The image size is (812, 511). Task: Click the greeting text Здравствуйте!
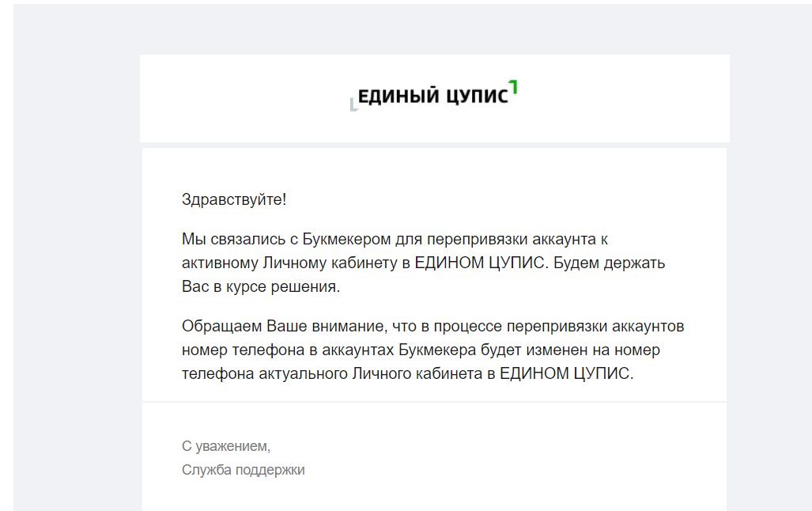pos(234,199)
